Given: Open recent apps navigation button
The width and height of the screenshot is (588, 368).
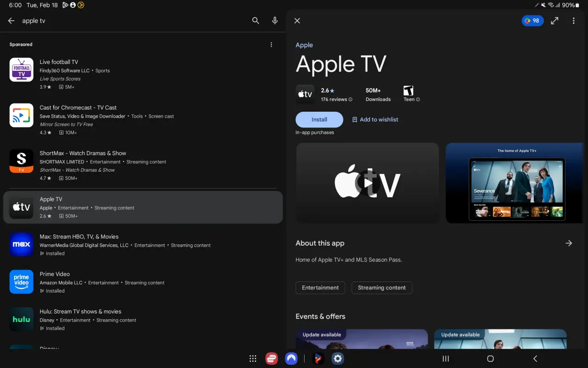Looking at the screenshot, I should (x=446, y=359).
